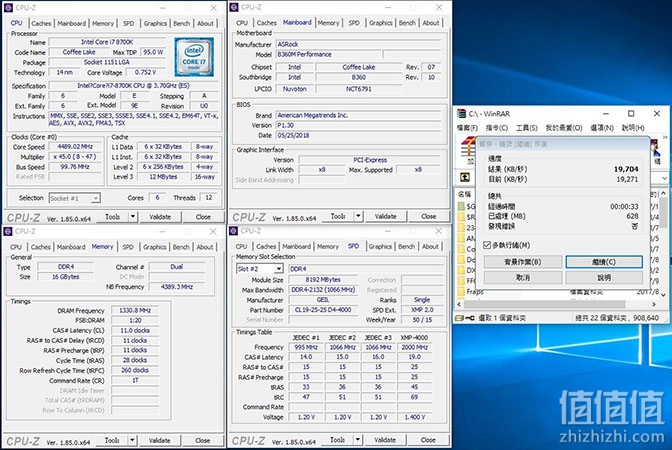Expand the WinRAR address path dropdown
The image size is (672, 450).
(x=664, y=177)
